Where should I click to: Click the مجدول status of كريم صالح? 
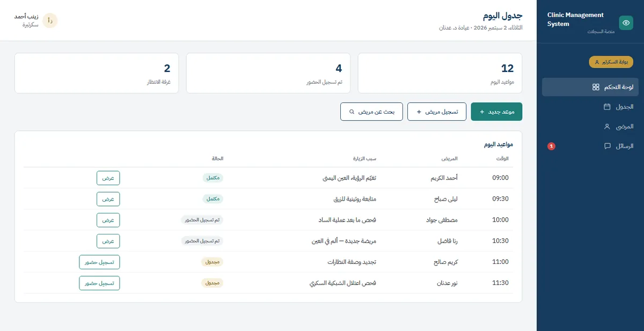[213, 262]
